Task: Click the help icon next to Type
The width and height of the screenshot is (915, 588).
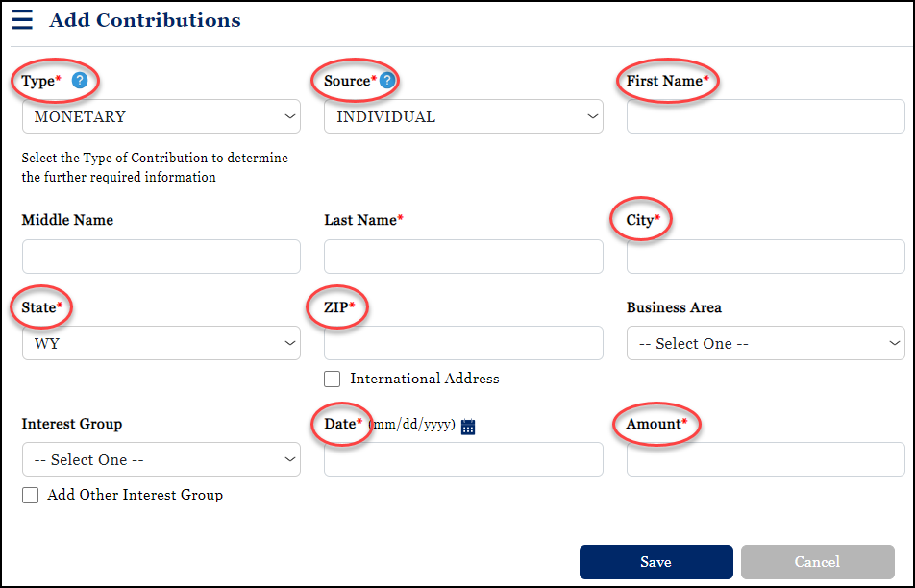Action: coord(82,80)
